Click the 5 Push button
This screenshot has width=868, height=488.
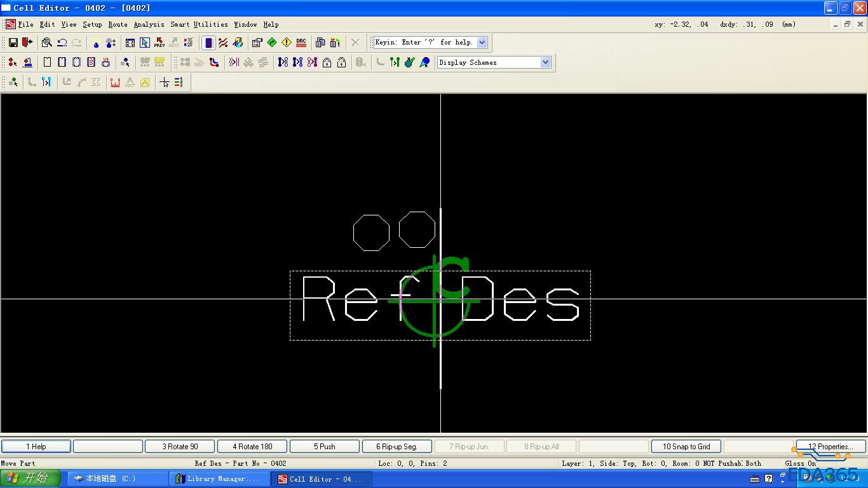(325, 447)
